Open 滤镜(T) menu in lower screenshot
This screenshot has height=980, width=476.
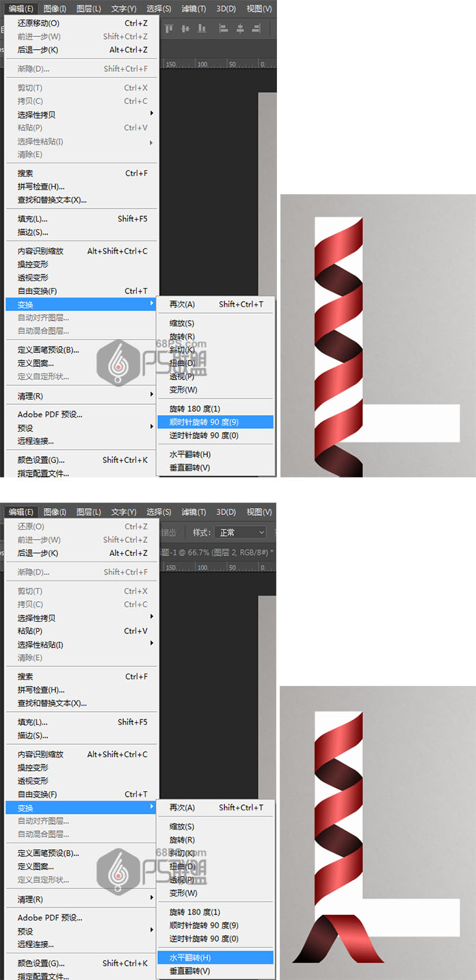194,512
